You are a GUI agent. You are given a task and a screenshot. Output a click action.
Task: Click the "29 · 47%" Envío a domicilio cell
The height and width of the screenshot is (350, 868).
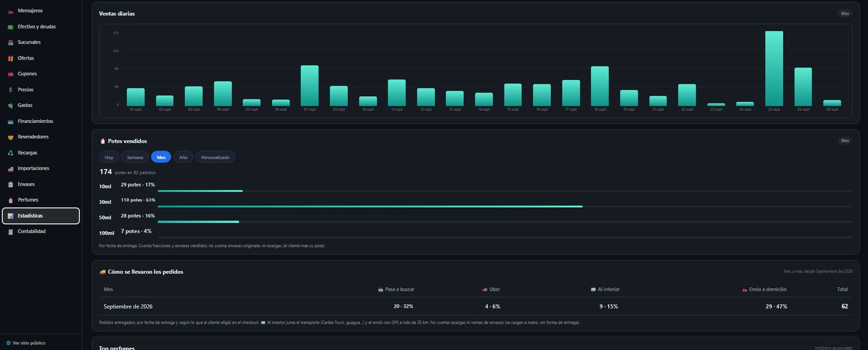pos(777,307)
